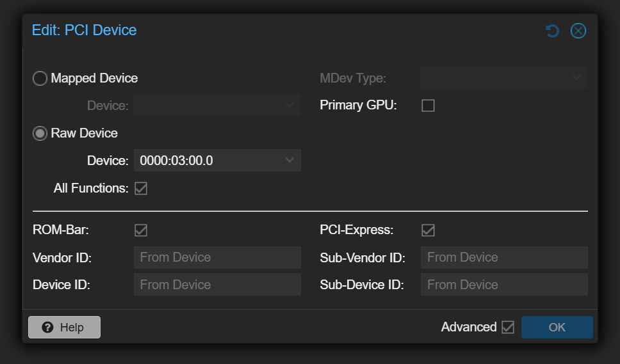Open the Help documentation button
620x364 pixels.
coord(64,328)
